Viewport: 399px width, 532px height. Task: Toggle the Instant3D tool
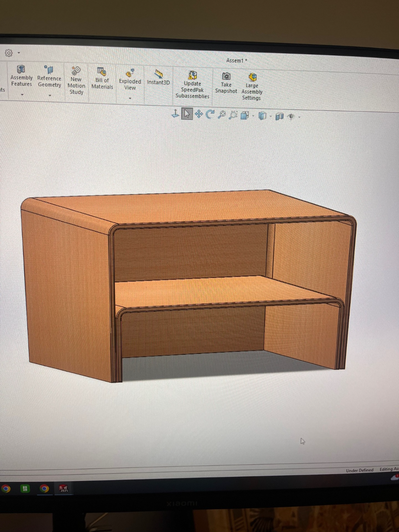[x=158, y=77]
